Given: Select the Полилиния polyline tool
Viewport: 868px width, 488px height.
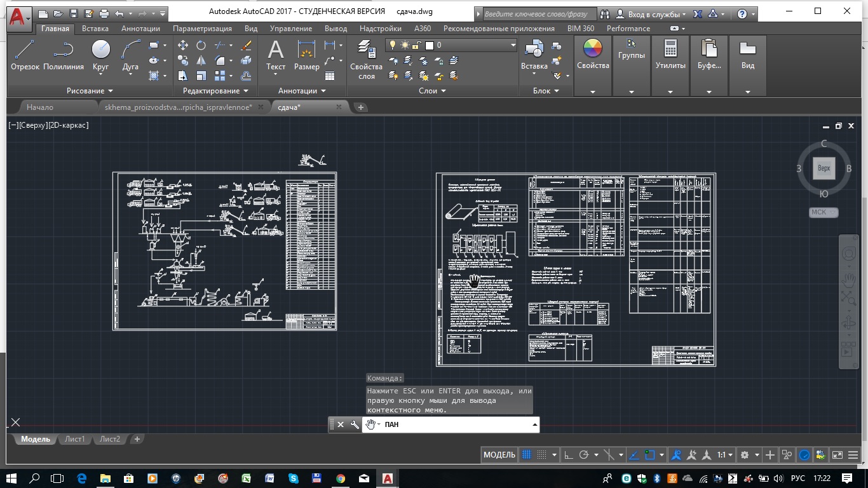Looking at the screenshot, I should point(64,55).
